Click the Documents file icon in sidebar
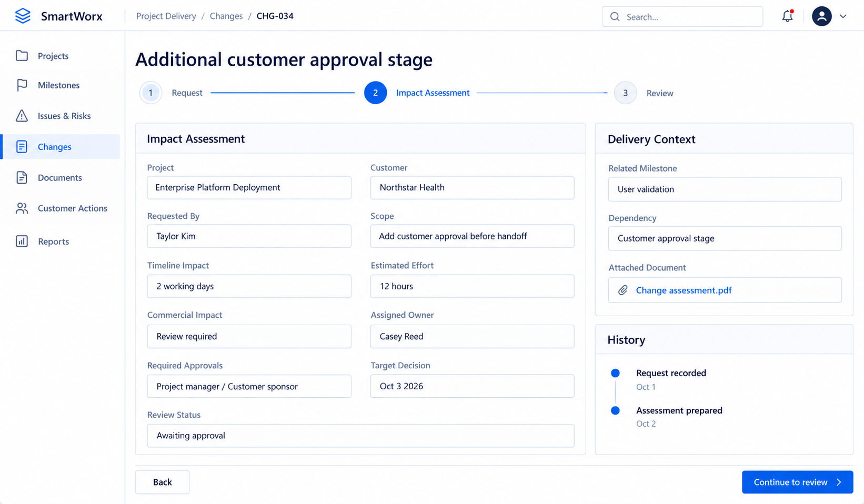Image resolution: width=864 pixels, height=504 pixels. tap(22, 178)
